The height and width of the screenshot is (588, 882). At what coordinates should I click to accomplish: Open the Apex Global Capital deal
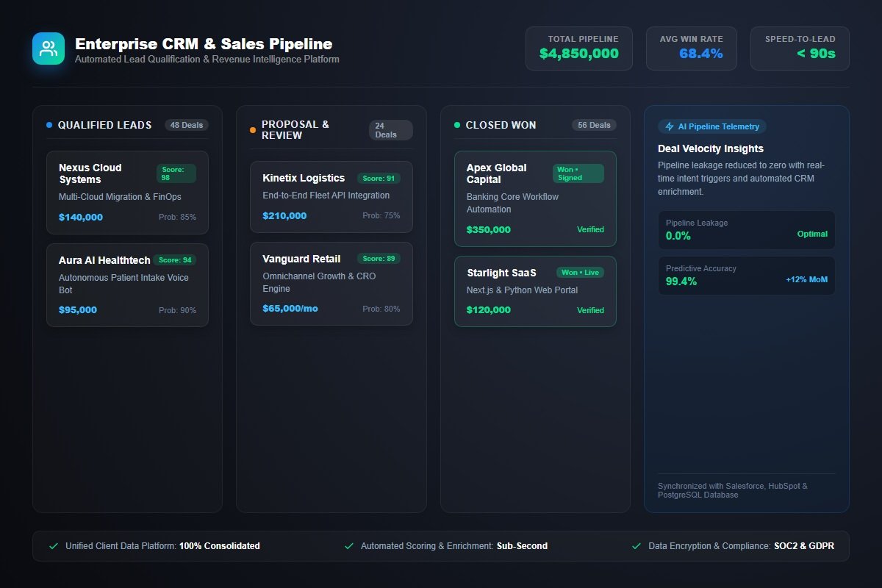(x=535, y=199)
